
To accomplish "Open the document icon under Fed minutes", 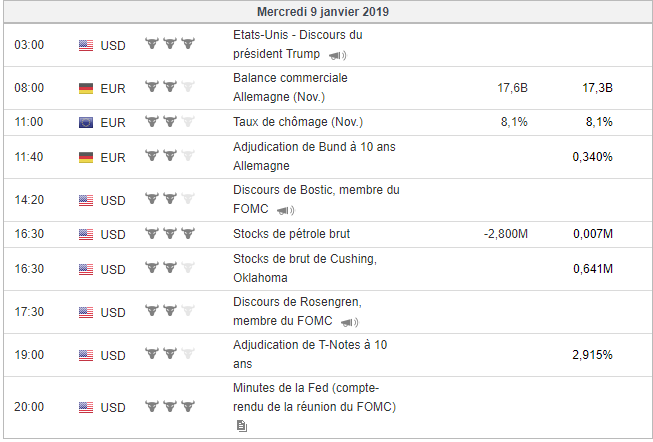I will point(241,426).
